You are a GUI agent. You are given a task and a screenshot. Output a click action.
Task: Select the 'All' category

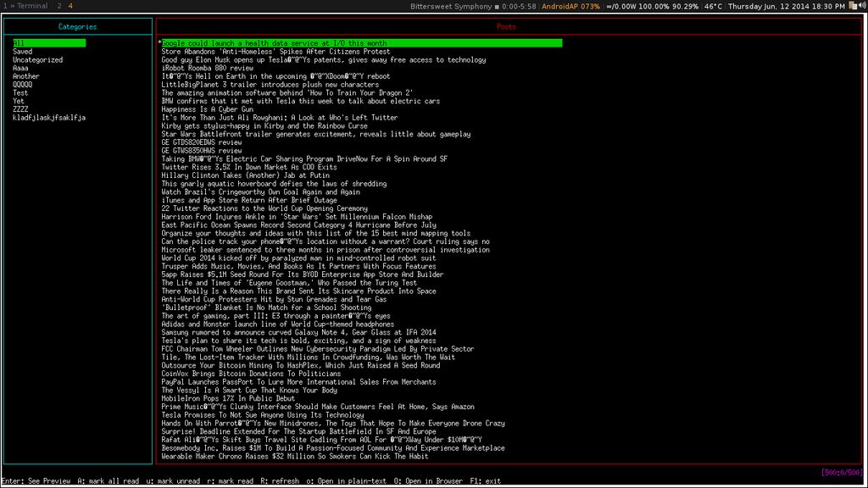(x=49, y=43)
